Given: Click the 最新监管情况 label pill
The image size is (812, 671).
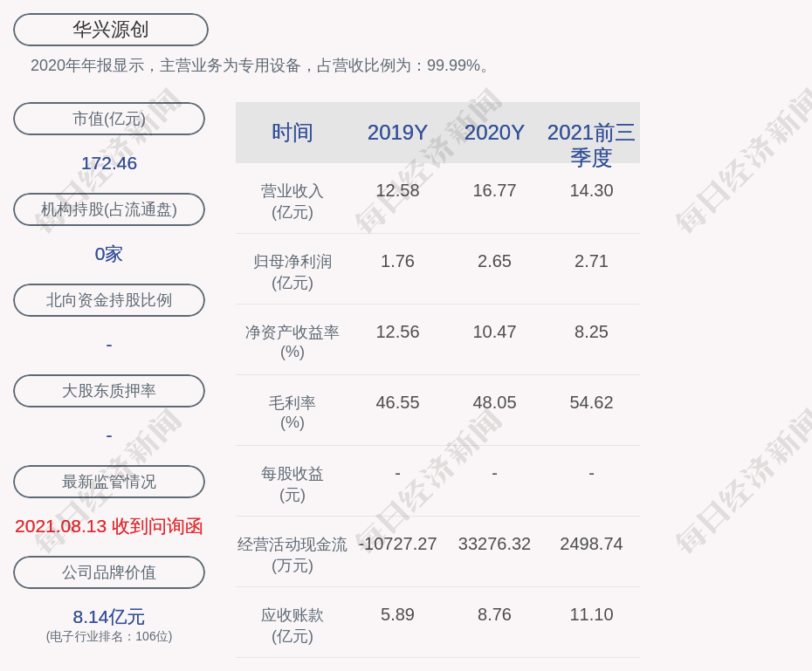Looking at the screenshot, I should pyautogui.click(x=109, y=482).
